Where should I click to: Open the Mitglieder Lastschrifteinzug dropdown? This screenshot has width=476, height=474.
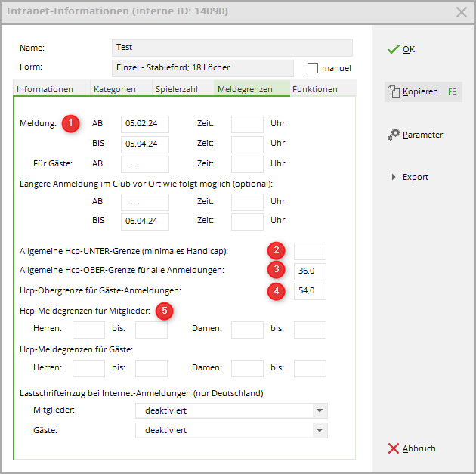pyautogui.click(x=320, y=410)
